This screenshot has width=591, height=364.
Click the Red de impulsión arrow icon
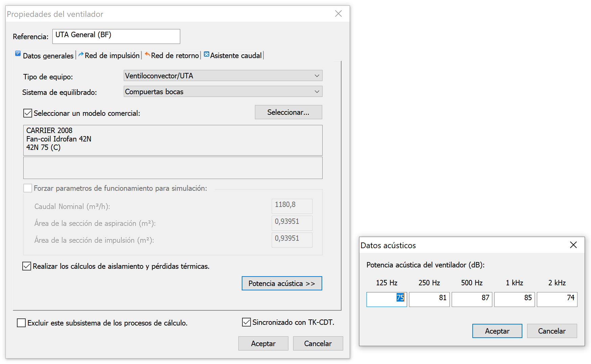click(81, 54)
